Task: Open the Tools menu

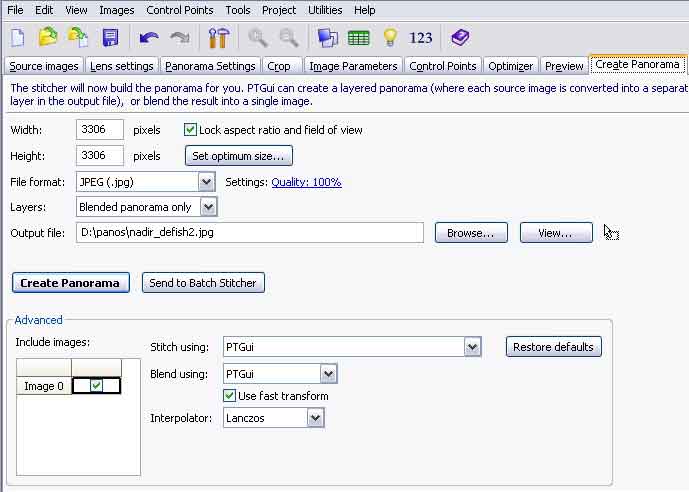Action: pyautogui.click(x=238, y=10)
